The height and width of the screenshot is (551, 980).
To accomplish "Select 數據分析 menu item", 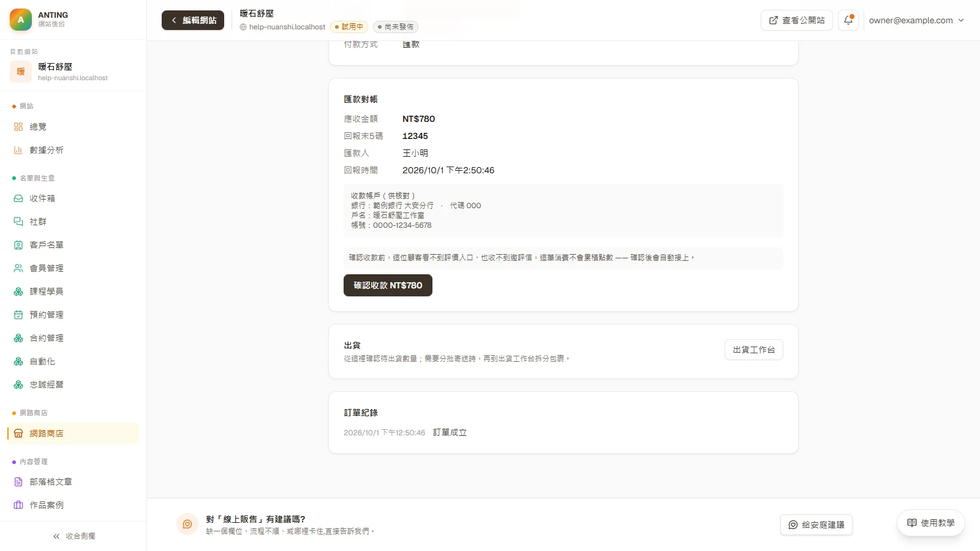I will coord(73,150).
